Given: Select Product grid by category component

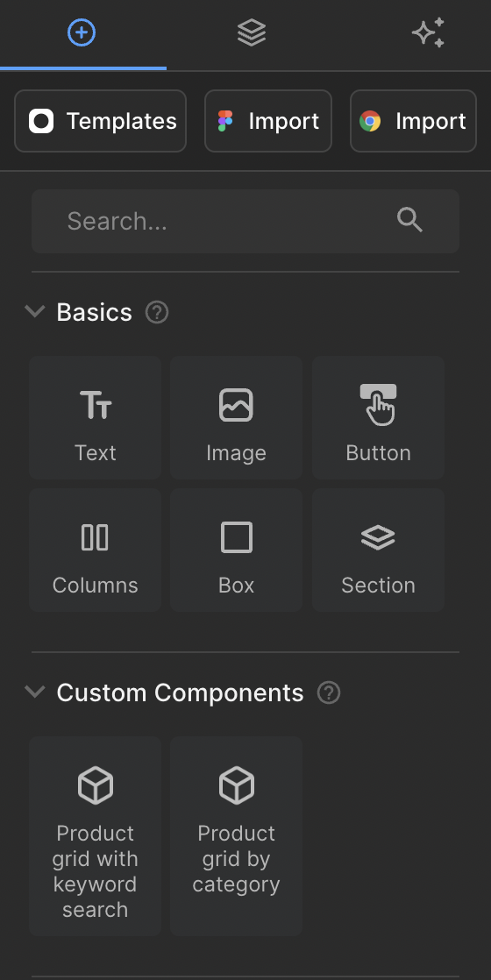Looking at the screenshot, I should click(x=237, y=835).
